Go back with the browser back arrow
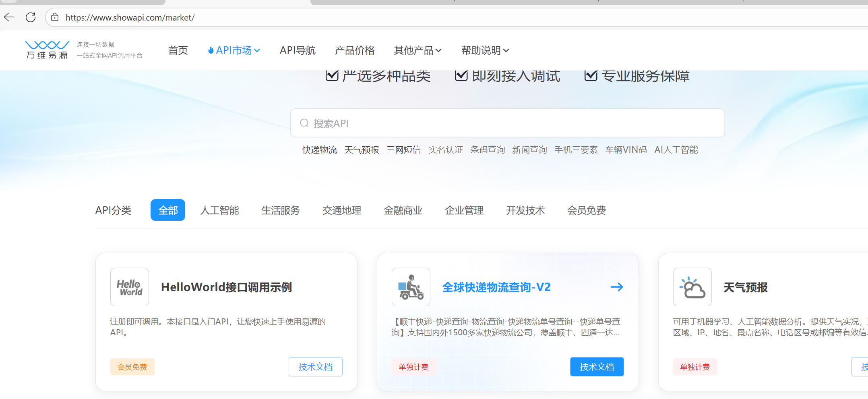This screenshot has height=399, width=868. click(9, 17)
